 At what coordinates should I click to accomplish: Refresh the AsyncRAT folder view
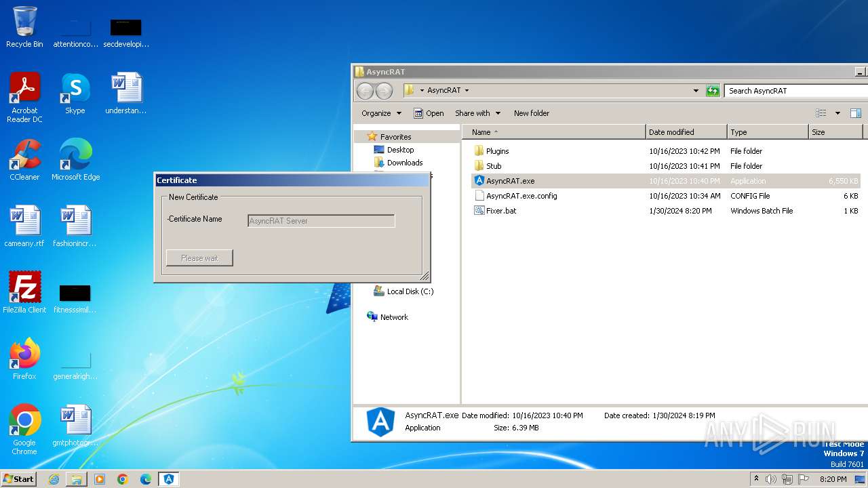pyautogui.click(x=713, y=91)
